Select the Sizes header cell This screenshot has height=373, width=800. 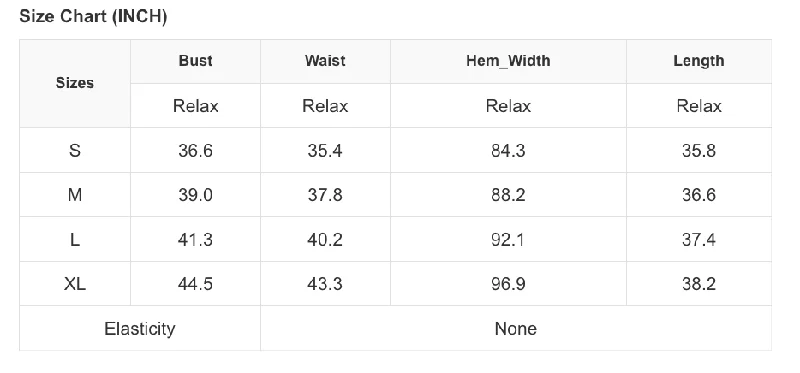tap(75, 83)
